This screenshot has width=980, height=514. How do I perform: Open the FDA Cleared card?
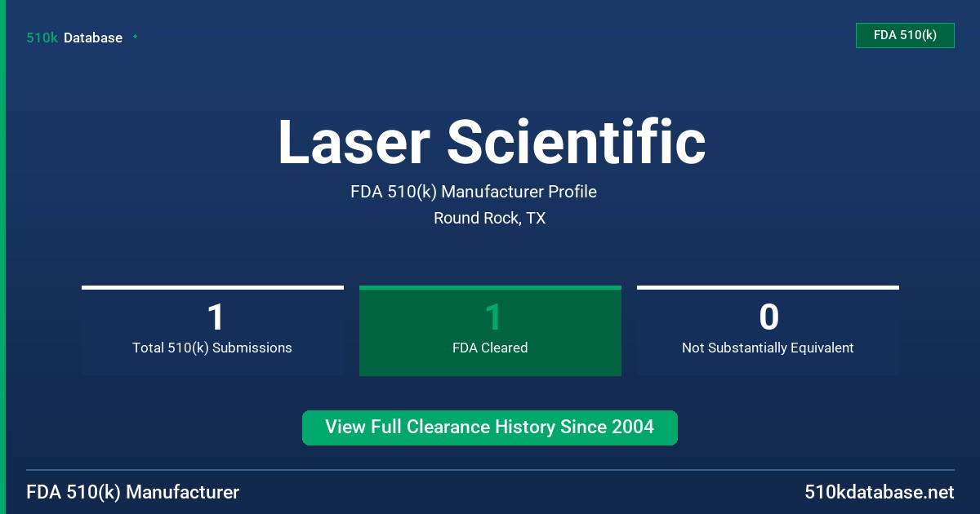(490, 330)
